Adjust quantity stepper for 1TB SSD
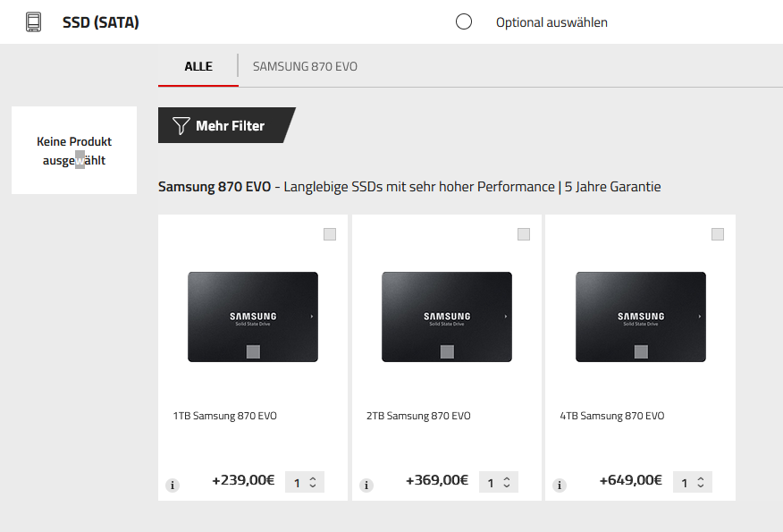The width and height of the screenshot is (783, 532). coord(305,482)
